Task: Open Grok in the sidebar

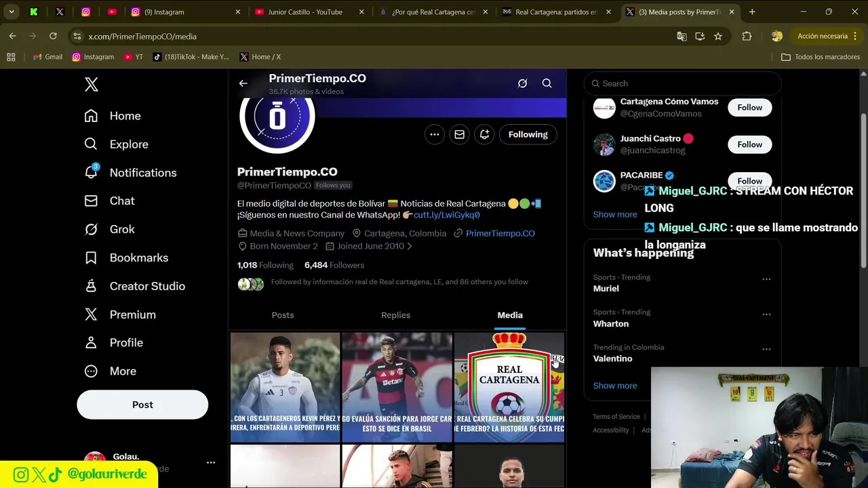Action: pyautogui.click(x=109, y=230)
